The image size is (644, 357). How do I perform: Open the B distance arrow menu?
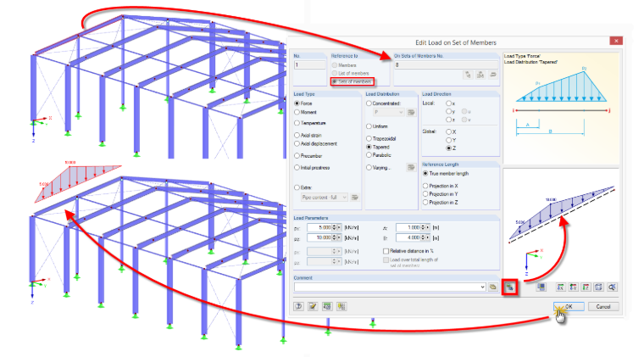(428, 238)
